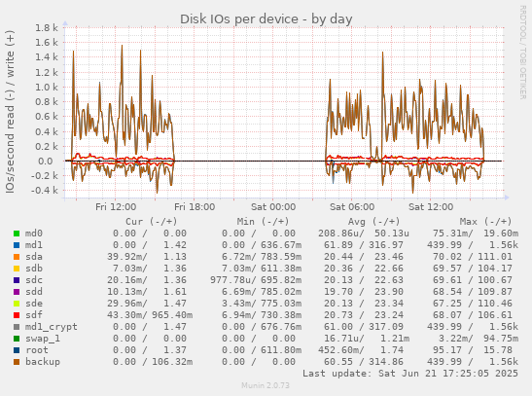The image size is (532, 396).
Task: Click the 'md1_crypt' legend label
Action: [52, 327]
